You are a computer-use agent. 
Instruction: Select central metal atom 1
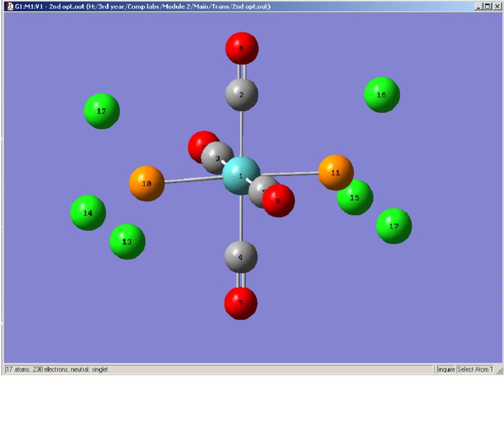241,176
